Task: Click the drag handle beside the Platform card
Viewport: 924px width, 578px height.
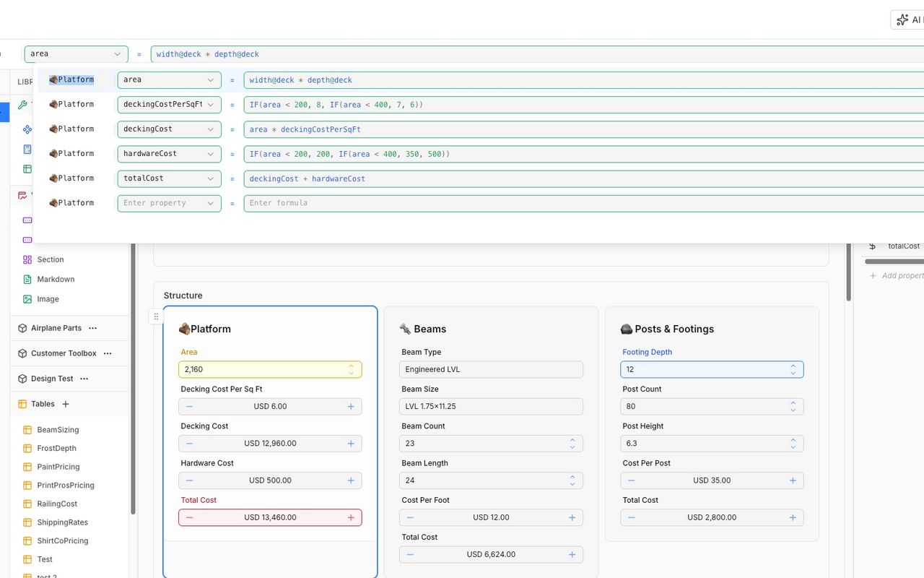Action: click(156, 316)
